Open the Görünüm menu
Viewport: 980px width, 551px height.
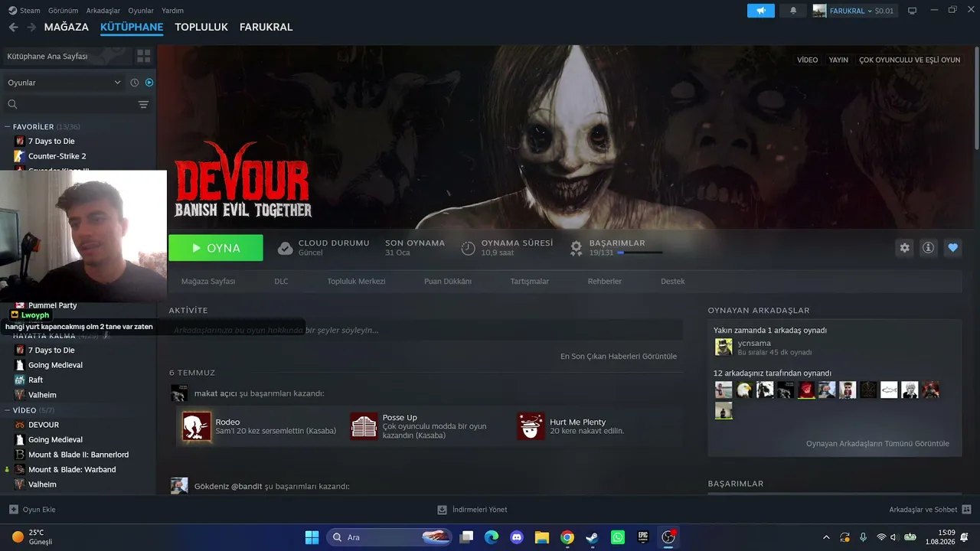click(x=64, y=11)
